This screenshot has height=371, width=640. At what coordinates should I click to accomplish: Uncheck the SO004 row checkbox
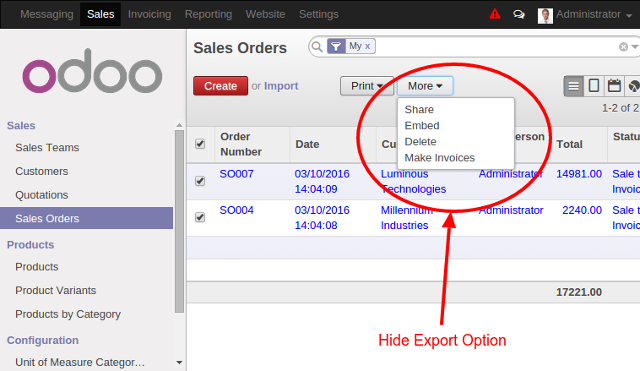tap(200, 217)
